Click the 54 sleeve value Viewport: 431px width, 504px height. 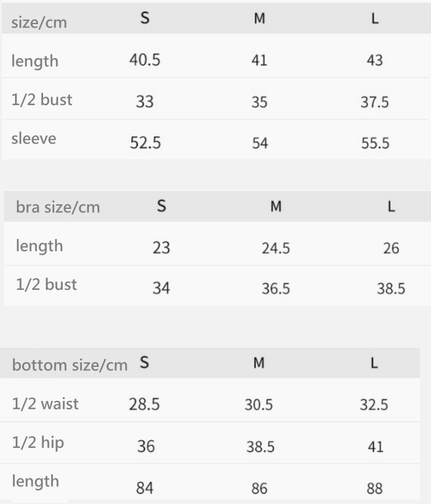click(x=260, y=143)
